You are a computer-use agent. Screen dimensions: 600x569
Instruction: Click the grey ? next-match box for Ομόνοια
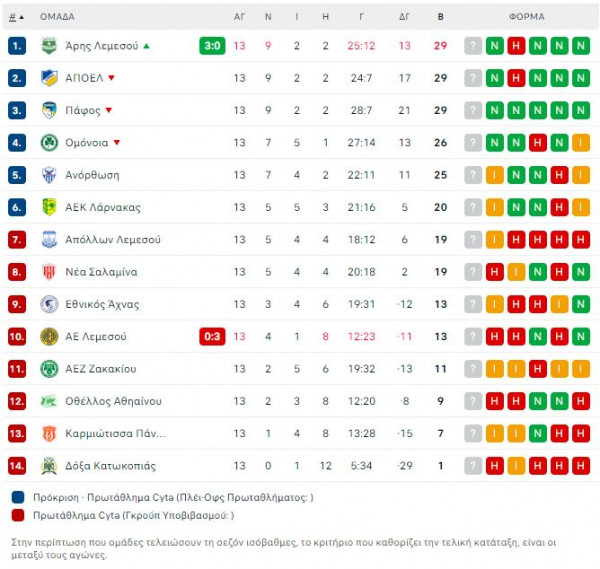click(473, 143)
